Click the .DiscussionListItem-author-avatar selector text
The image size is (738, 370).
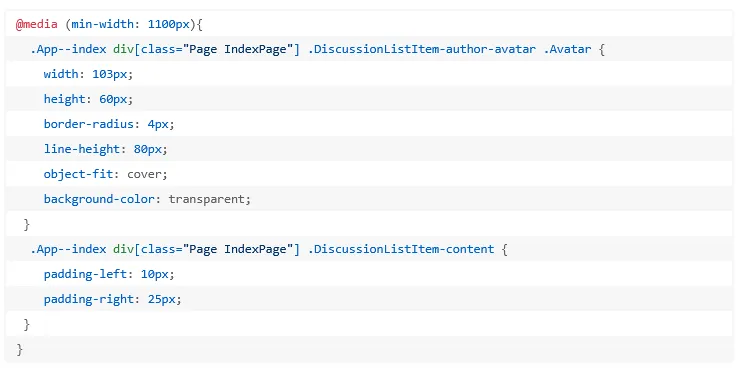(422, 49)
